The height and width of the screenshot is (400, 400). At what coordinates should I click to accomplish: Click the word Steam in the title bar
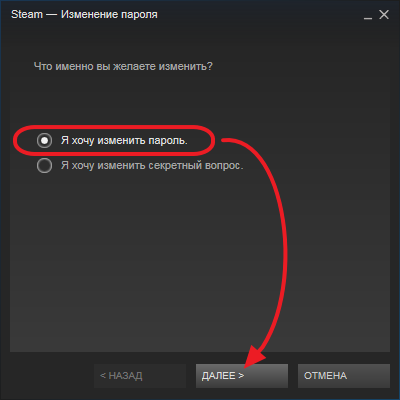click(27, 14)
